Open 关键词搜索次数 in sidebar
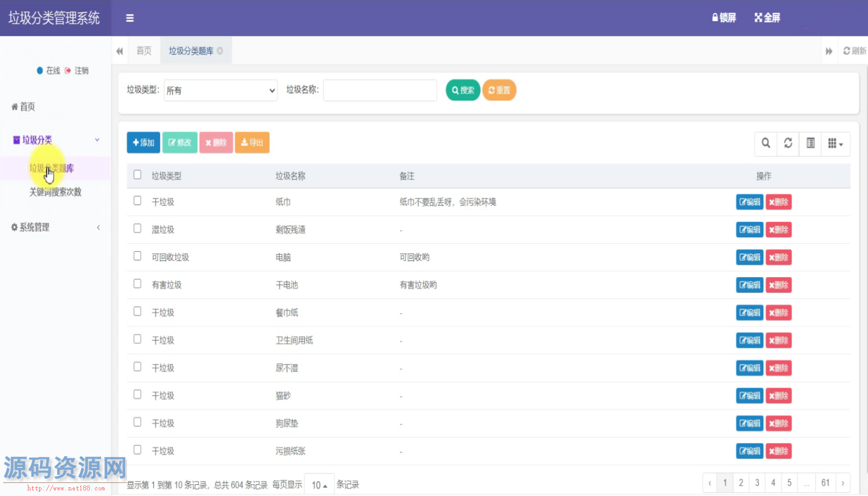The image size is (868, 496). coord(56,192)
